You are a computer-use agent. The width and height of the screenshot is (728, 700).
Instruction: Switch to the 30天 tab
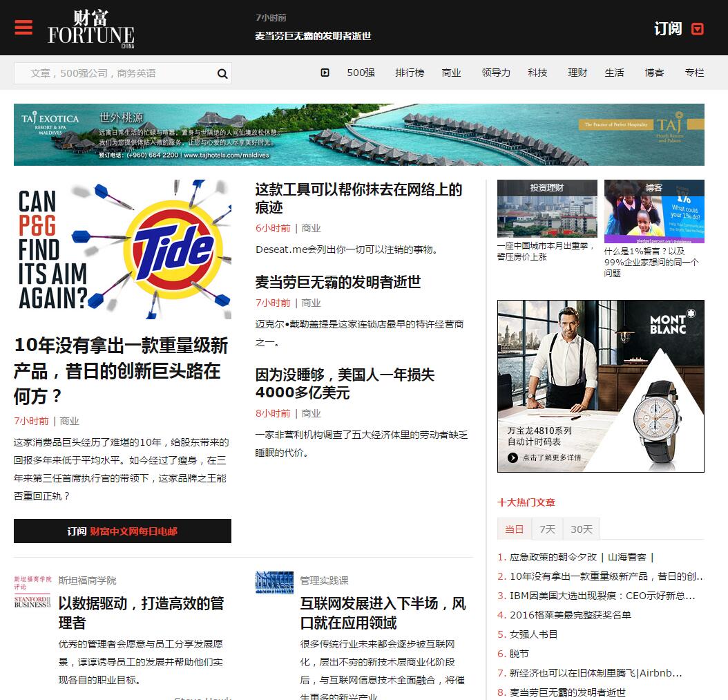(582, 529)
